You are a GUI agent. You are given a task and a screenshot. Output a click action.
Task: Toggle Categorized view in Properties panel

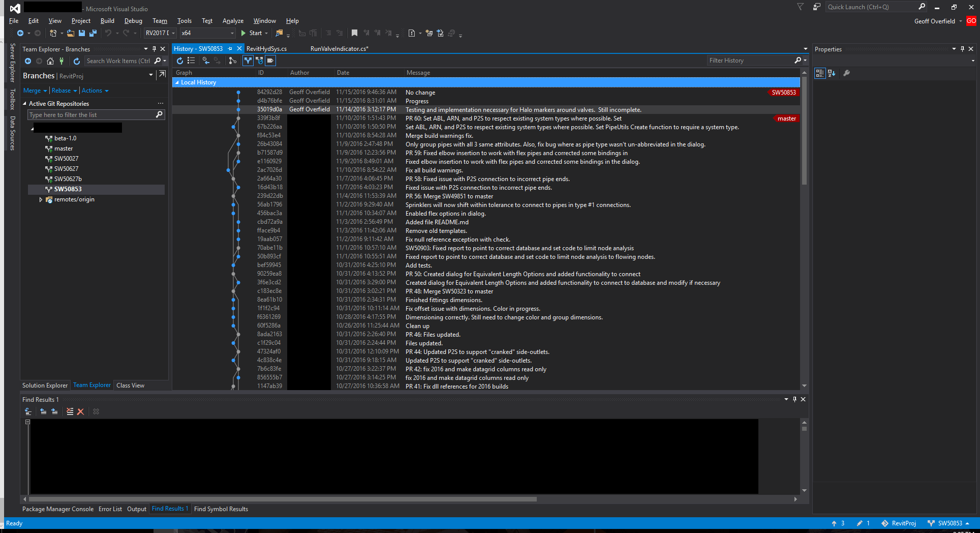pyautogui.click(x=819, y=73)
